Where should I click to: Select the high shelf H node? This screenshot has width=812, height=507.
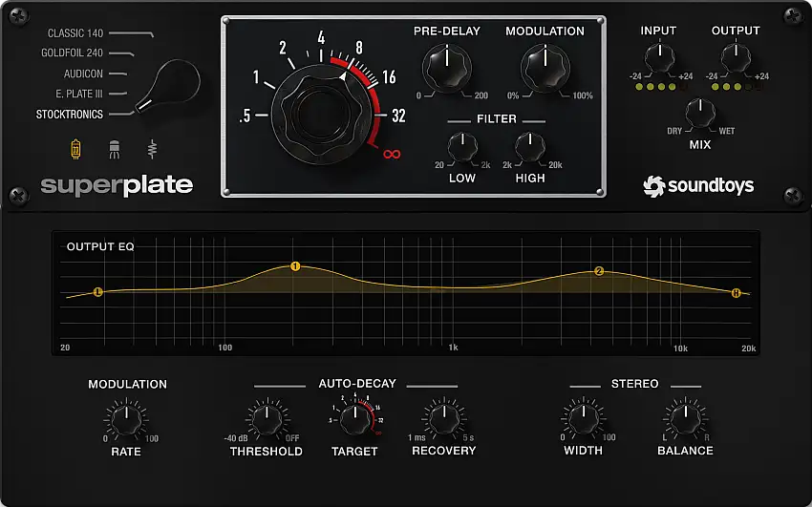click(736, 293)
